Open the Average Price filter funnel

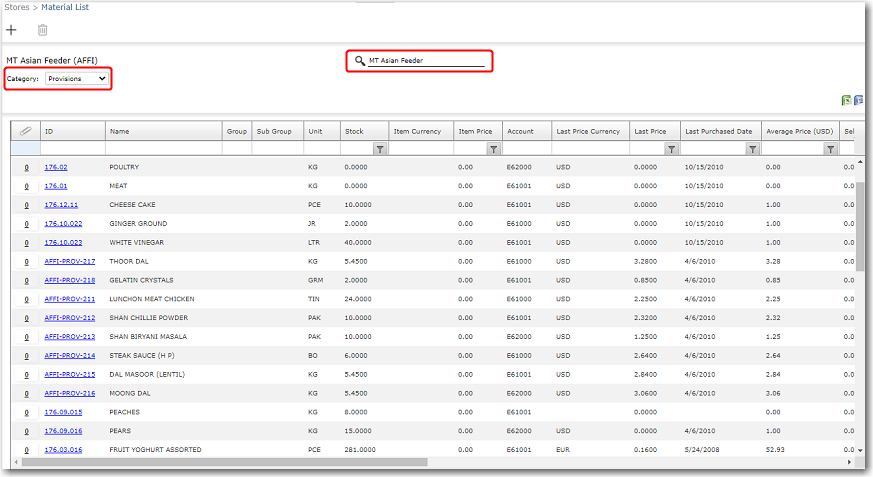(x=830, y=149)
